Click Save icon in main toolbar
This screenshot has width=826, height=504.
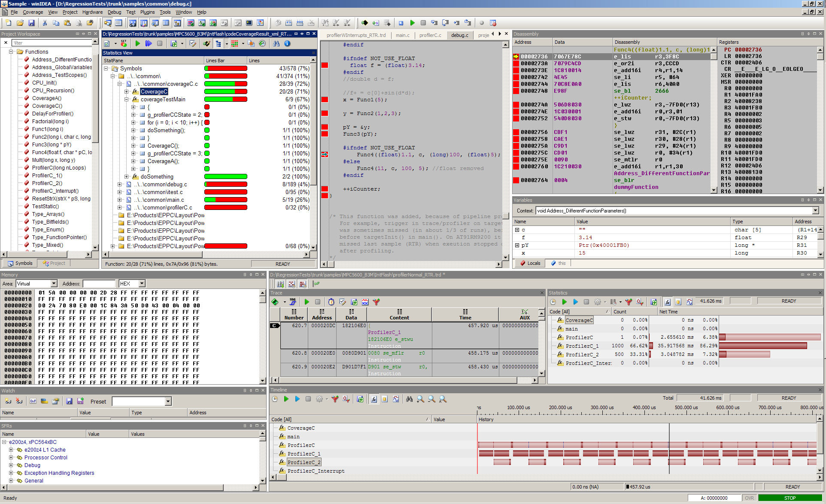(31, 23)
